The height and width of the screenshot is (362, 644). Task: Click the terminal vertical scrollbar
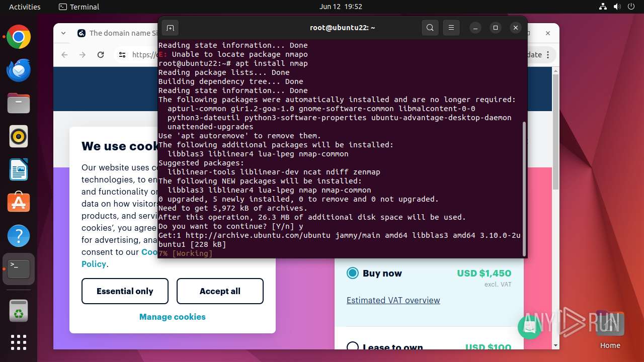coord(524,189)
